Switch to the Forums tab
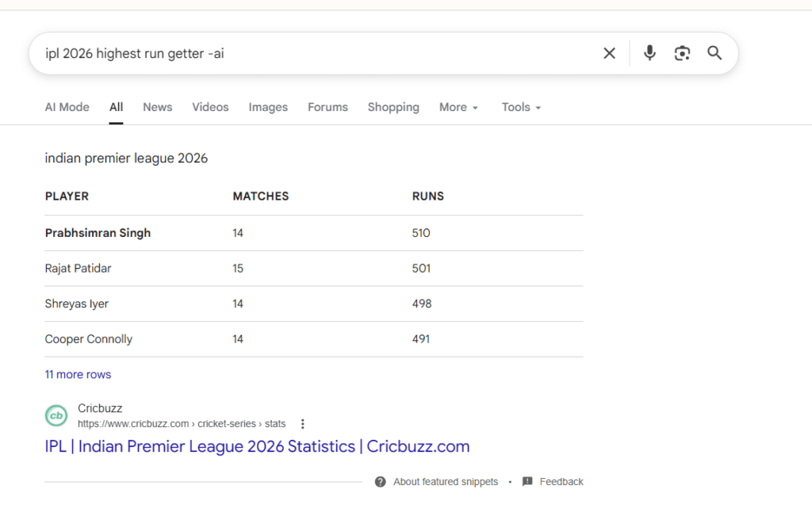 click(327, 107)
